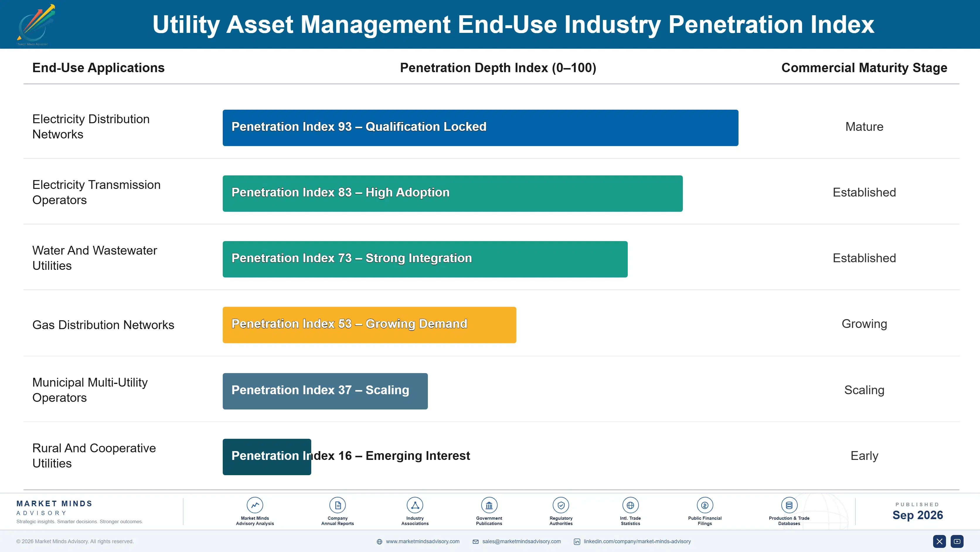Click the copyright notice text
980x552 pixels.
[75, 541]
